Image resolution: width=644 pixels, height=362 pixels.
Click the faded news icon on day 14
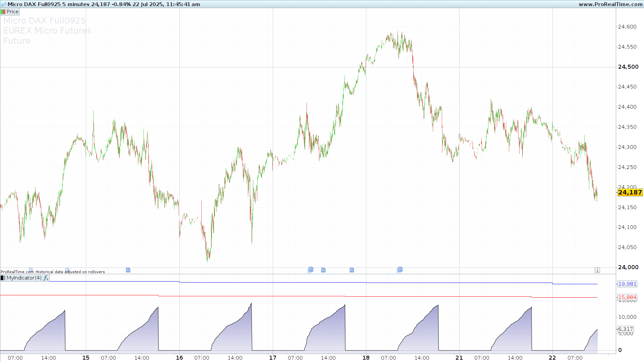pyautogui.click(x=31, y=270)
